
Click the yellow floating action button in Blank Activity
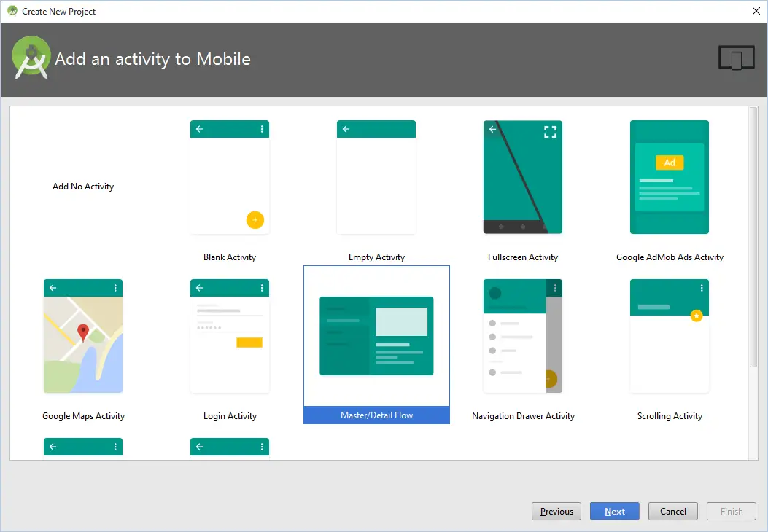tap(255, 219)
